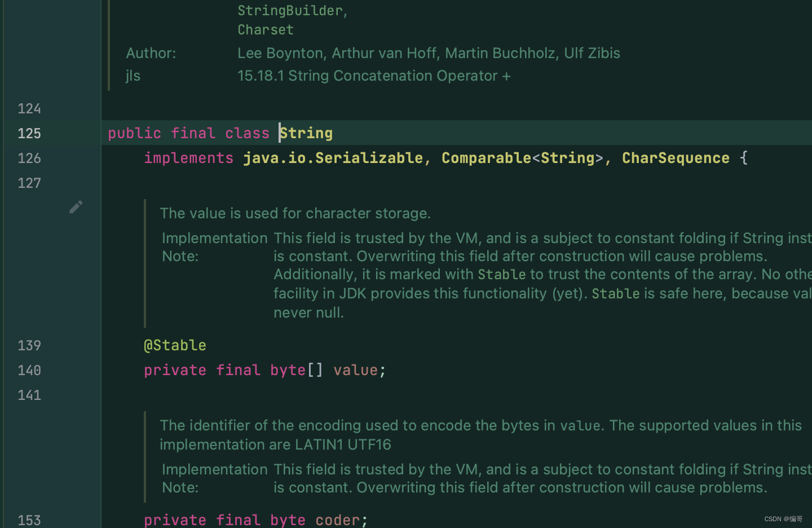Click the implements keyword on line 126

pos(188,159)
